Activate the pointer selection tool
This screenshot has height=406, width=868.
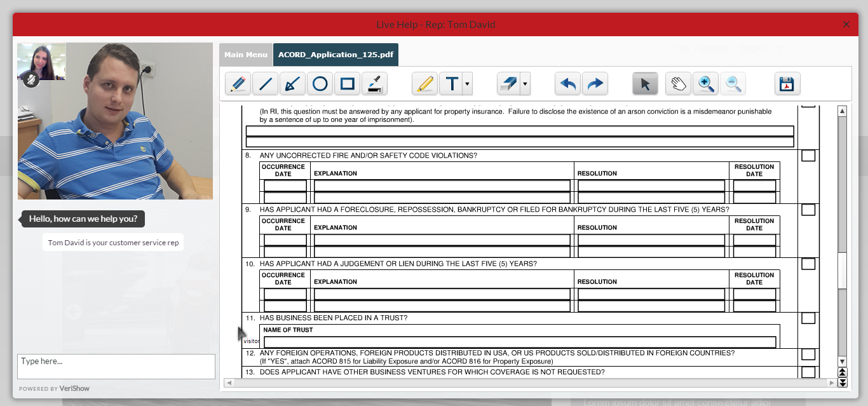tap(646, 83)
